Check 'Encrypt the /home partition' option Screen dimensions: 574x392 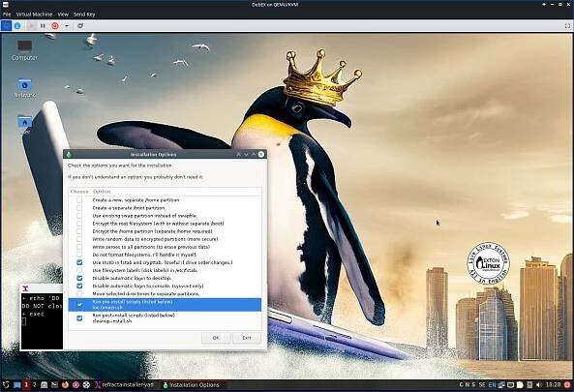coord(79,231)
